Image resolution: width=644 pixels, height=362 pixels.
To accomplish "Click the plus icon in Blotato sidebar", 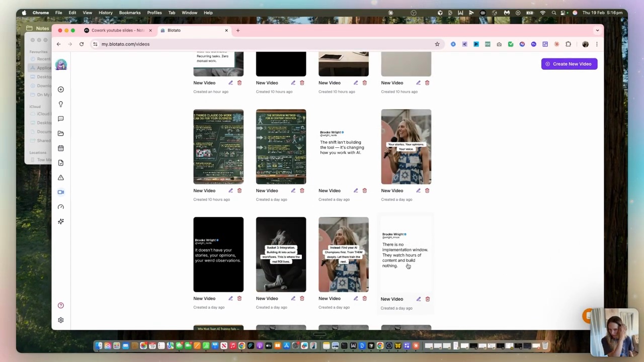I will (61, 89).
